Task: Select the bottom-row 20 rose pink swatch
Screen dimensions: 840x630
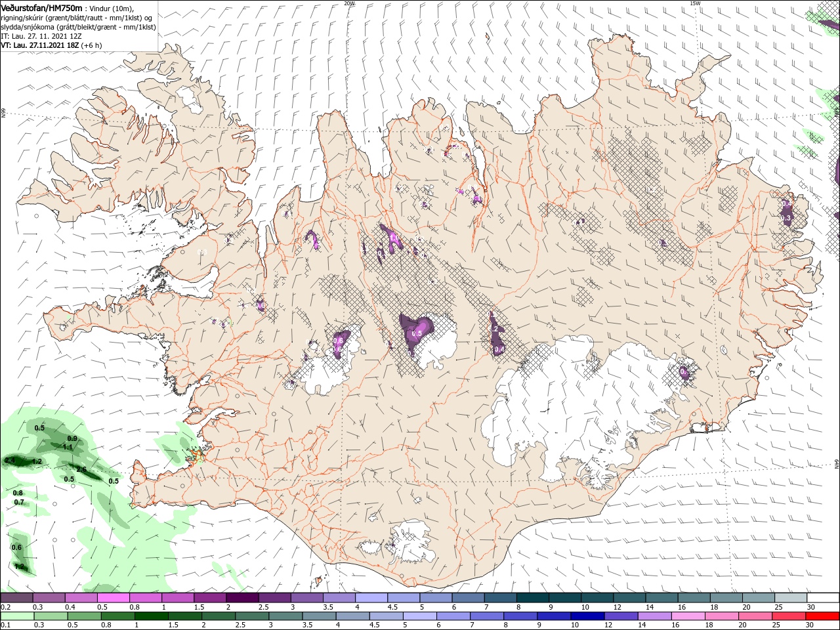Action: click(x=755, y=616)
